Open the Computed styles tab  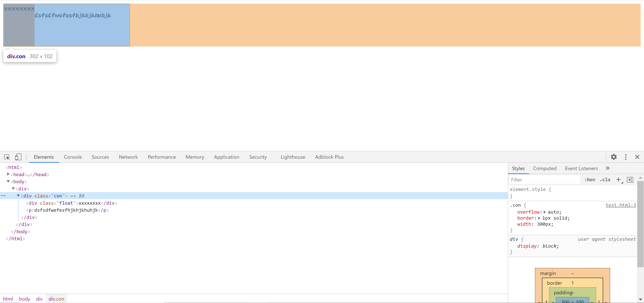(x=545, y=168)
